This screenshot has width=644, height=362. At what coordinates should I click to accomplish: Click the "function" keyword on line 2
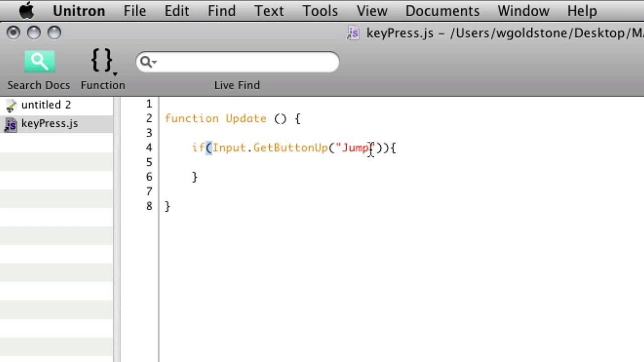pyautogui.click(x=192, y=119)
